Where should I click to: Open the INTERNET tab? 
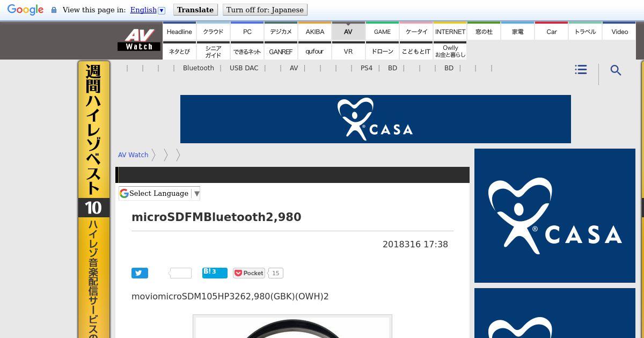[x=450, y=31]
